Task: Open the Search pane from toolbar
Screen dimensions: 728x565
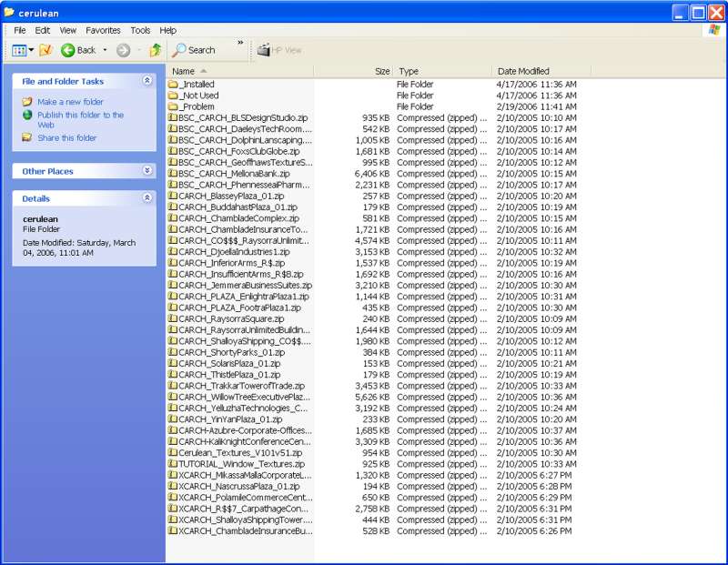Action: click(194, 50)
